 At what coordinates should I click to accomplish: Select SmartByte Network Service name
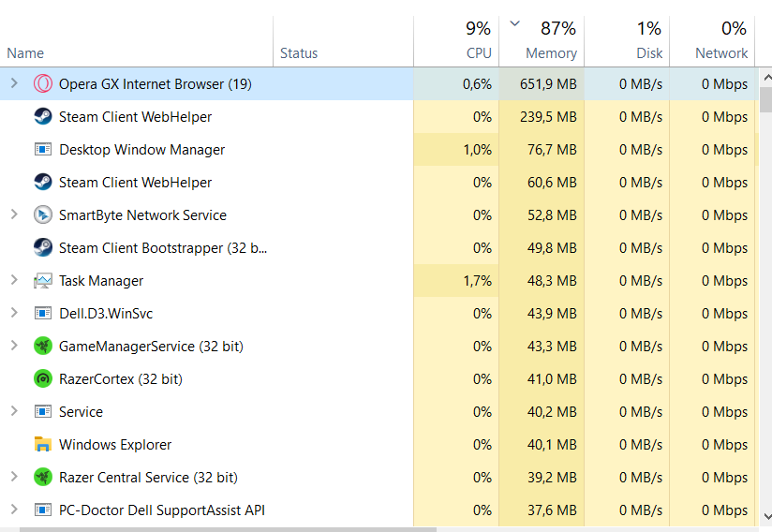pyautogui.click(x=142, y=215)
